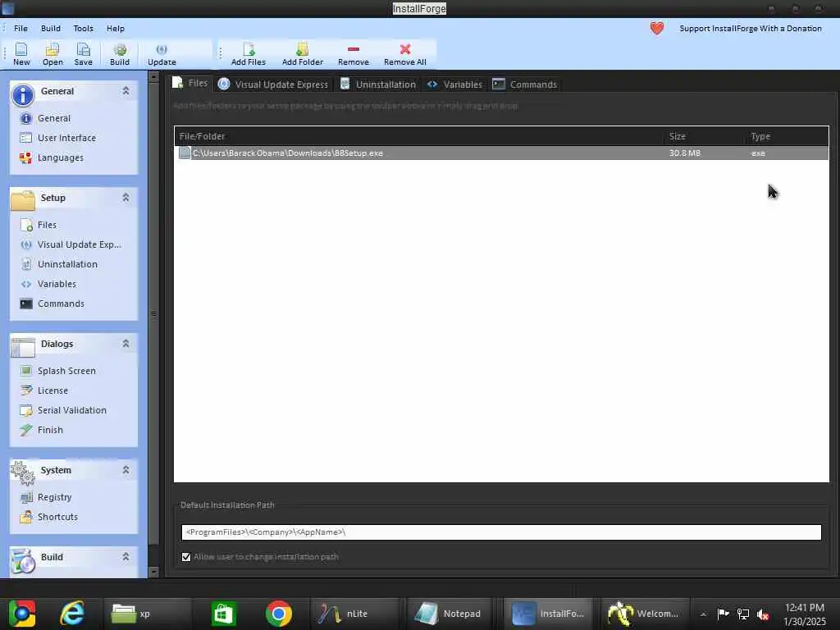
Task: Add files with the Add Files icon
Action: pos(248,54)
